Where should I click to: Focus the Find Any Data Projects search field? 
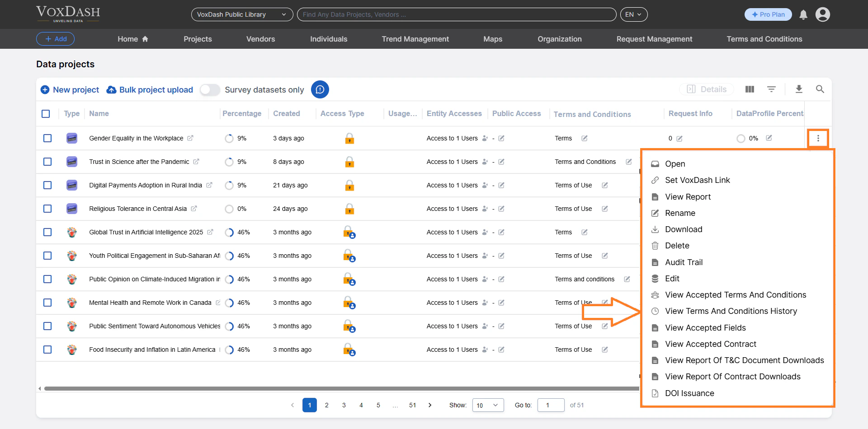(457, 14)
